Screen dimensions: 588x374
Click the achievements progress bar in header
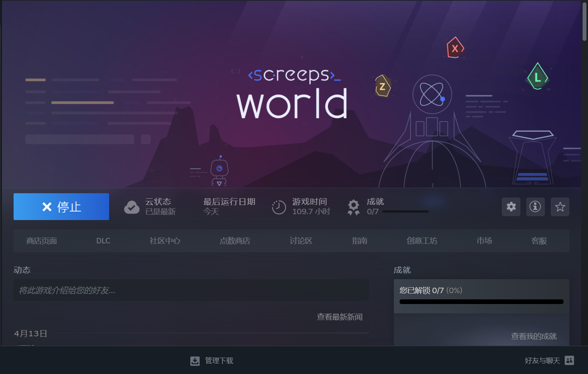(405, 211)
